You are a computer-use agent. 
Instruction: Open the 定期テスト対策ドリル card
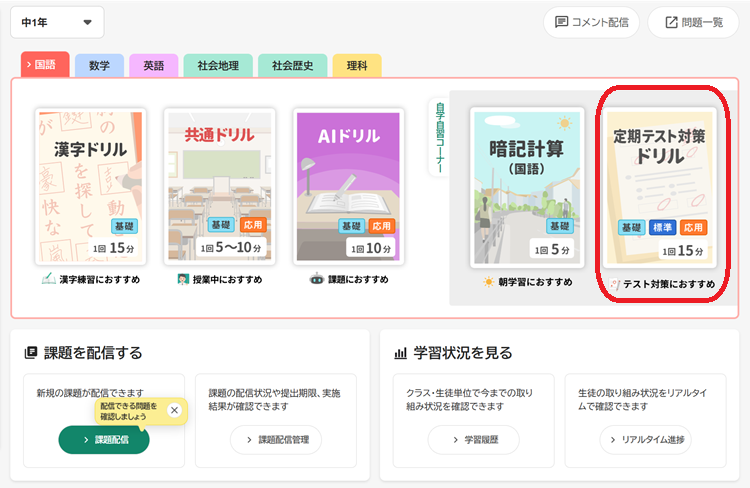click(x=660, y=187)
